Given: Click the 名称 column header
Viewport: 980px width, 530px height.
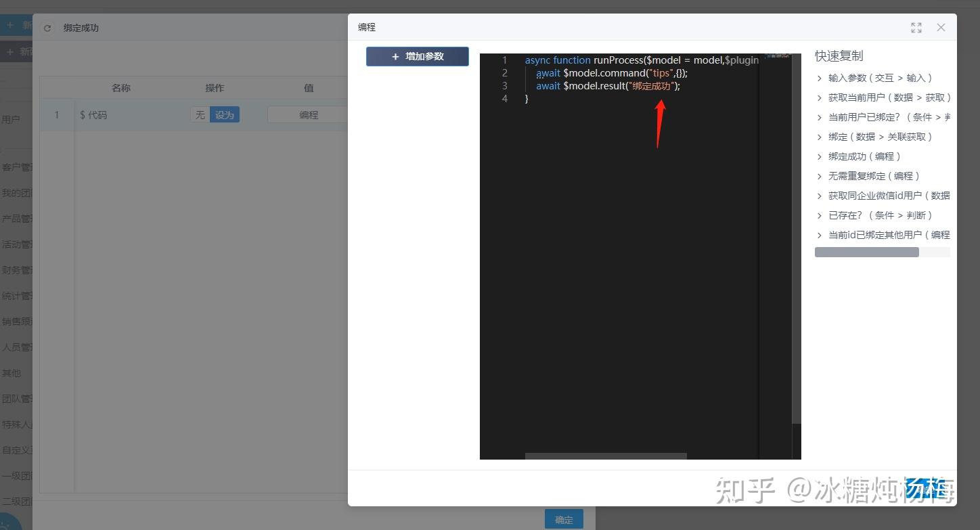Looking at the screenshot, I should [121, 88].
